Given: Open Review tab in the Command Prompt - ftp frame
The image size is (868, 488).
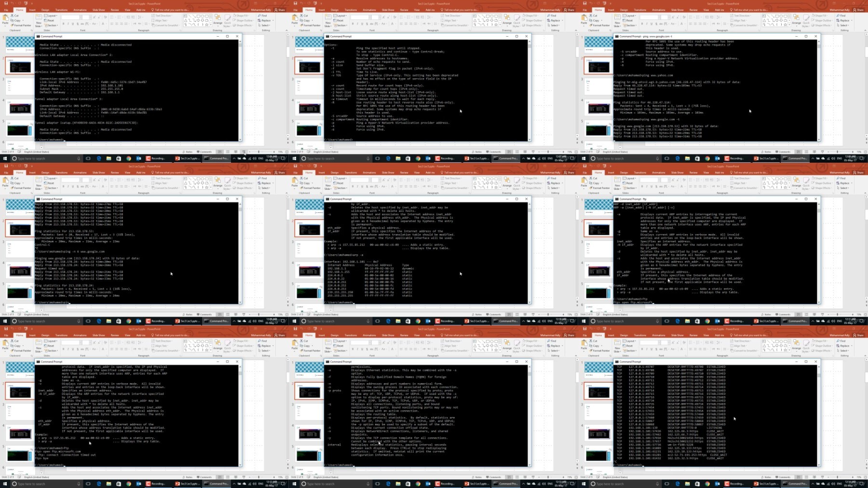Looking at the screenshot, I should pos(693,172).
